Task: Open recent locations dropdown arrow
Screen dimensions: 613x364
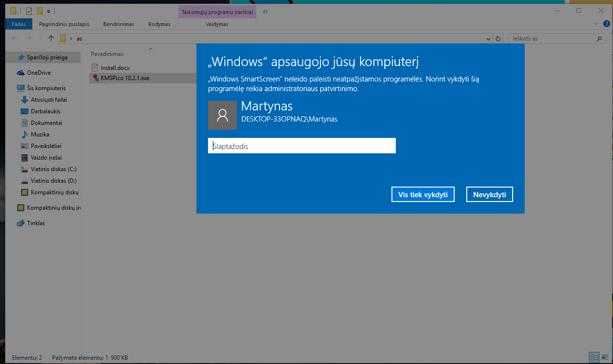Action: tap(41, 39)
